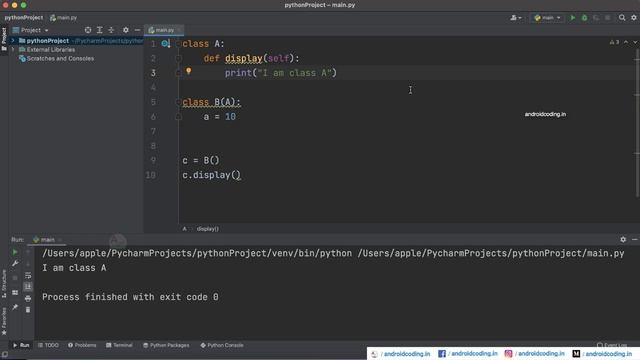Collapse class A fold marker on line 1
640x360 pixels.
click(178, 44)
